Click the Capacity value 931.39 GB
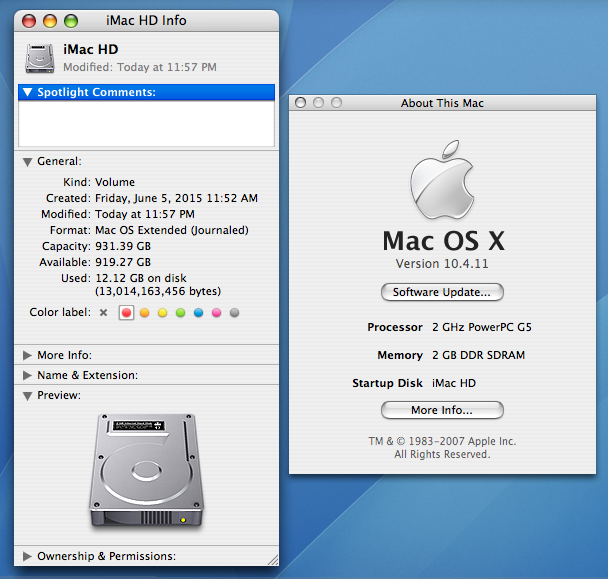Viewport: 608px width, 579px height. (x=123, y=246)
